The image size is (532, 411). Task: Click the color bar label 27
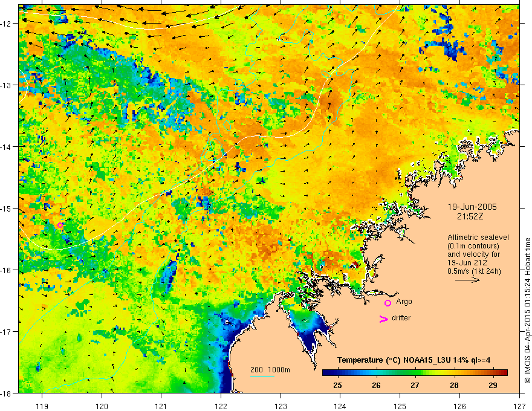click(x=415, y=385)
